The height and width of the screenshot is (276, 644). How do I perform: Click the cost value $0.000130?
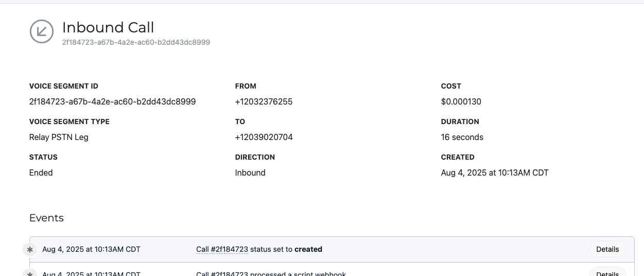pos(461,102)
